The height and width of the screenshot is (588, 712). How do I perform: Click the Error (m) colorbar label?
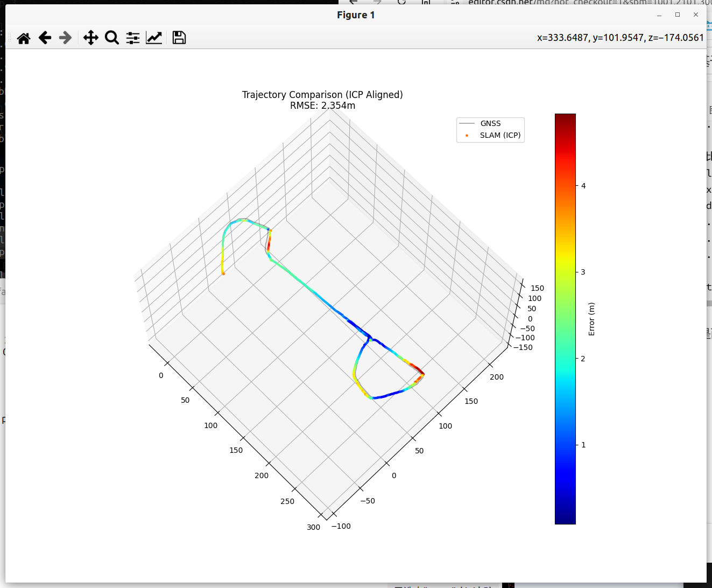591,319
